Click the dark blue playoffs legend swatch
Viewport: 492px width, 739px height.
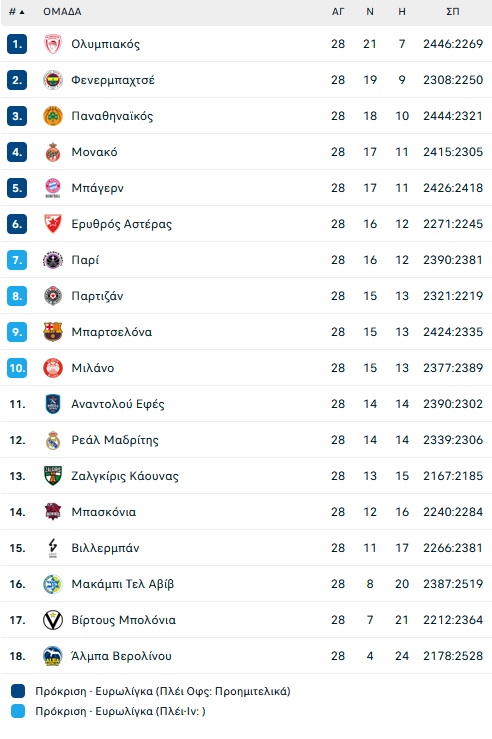(x=18, y=691)
